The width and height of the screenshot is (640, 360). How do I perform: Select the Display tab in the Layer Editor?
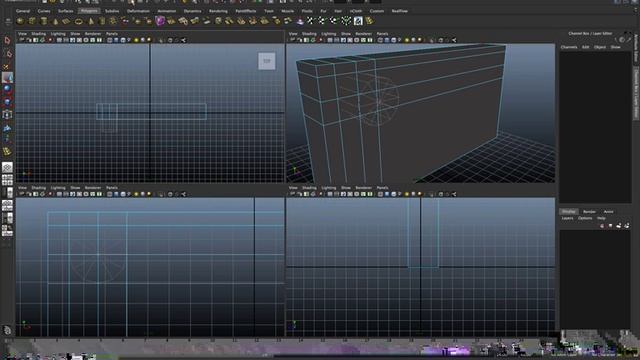(x=569, y=211)
